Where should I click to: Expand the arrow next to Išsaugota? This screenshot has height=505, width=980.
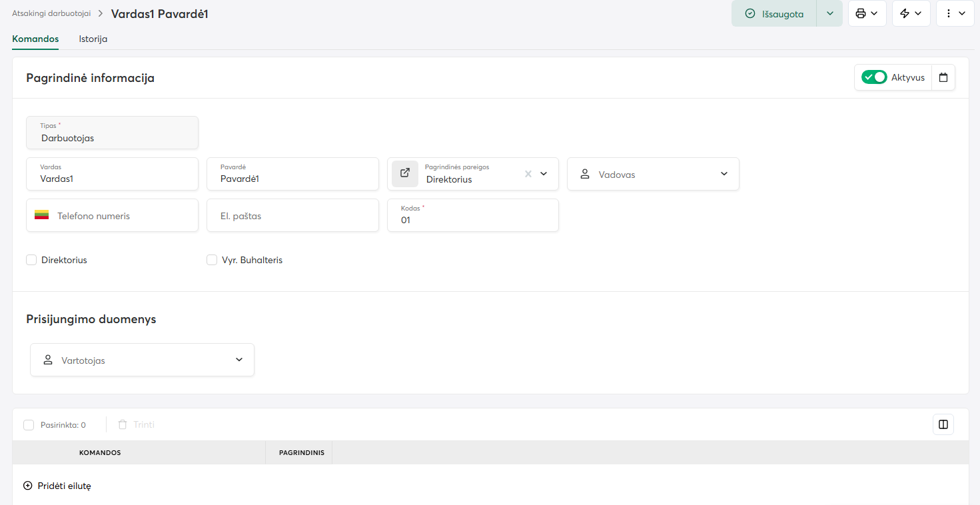(x=829, y=13)
